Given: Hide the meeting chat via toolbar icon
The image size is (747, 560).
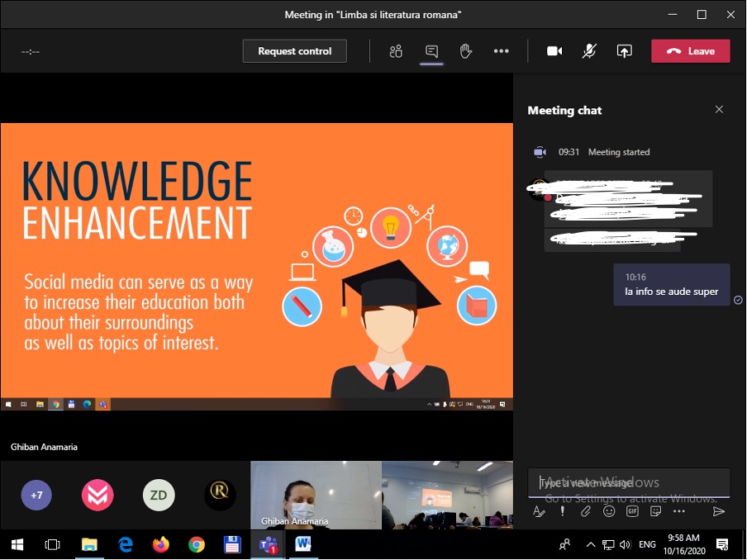Looking at the screenshot, I should (431, 51).
